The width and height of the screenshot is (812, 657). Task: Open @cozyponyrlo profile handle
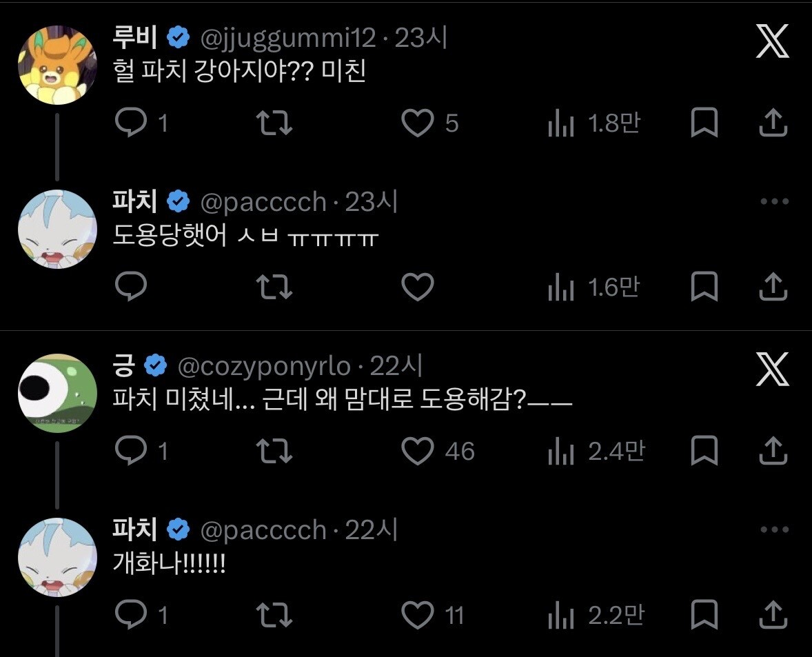coord(265,367)
